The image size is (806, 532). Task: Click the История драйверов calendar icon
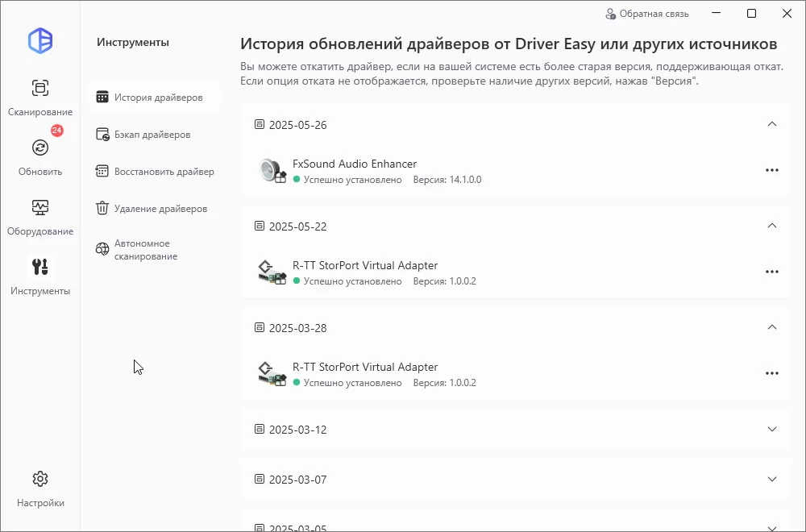pos(102,98)
